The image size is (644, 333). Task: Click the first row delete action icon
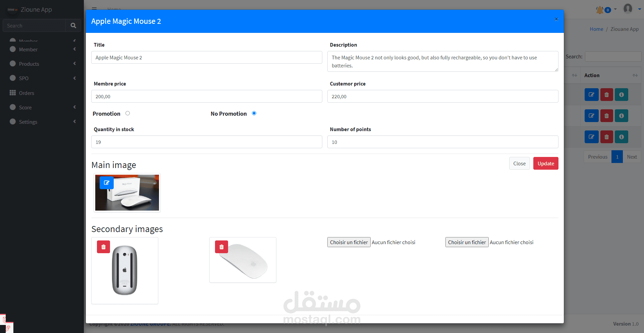(x=606, y=95)
